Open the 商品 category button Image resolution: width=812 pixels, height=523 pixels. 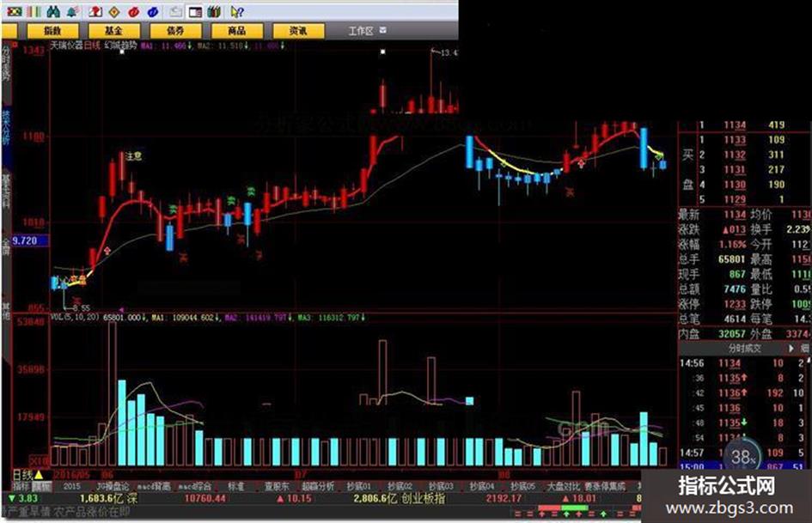[x=237, y=31]
